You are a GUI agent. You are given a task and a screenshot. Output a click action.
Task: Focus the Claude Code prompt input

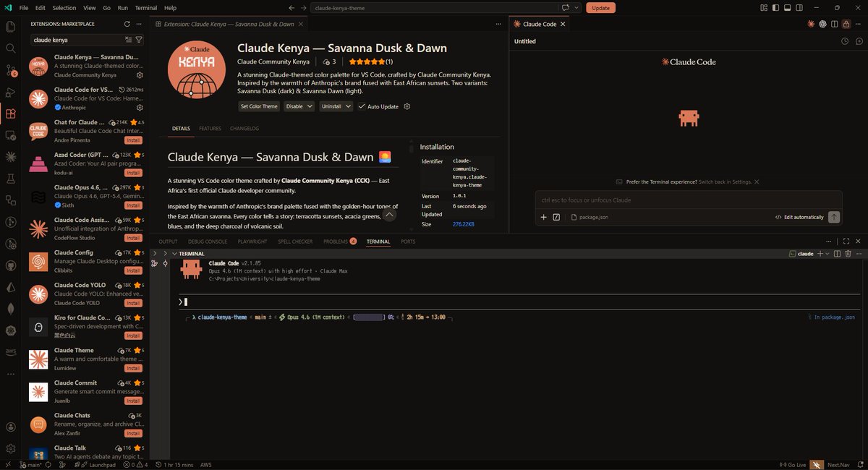tap(689, 200)
